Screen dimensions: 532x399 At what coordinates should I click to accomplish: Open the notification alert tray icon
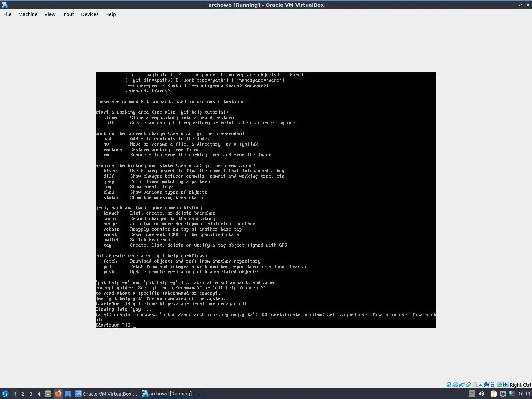[x=511, y=393]
